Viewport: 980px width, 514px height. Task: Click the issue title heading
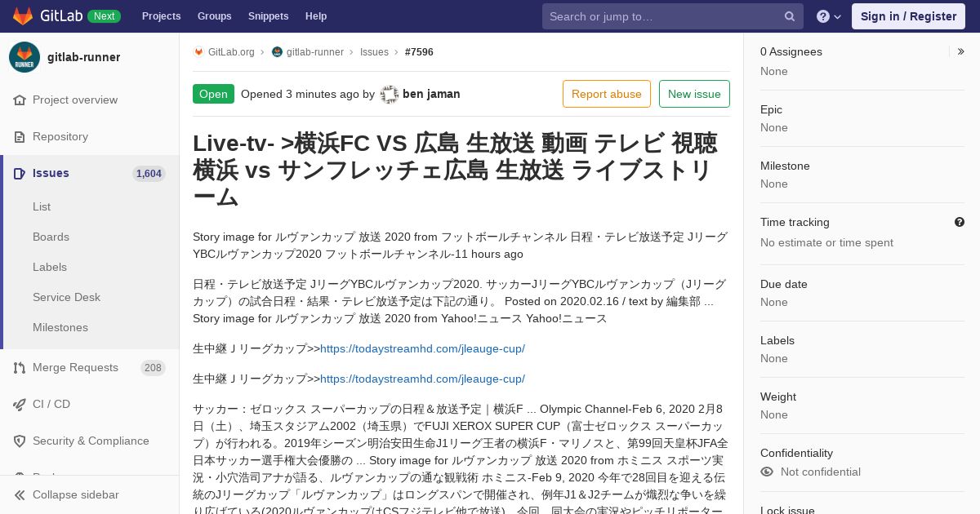[461, 170]
